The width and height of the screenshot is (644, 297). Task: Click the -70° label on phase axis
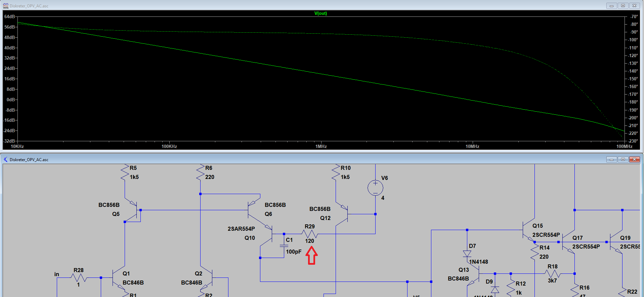point(634,16)
